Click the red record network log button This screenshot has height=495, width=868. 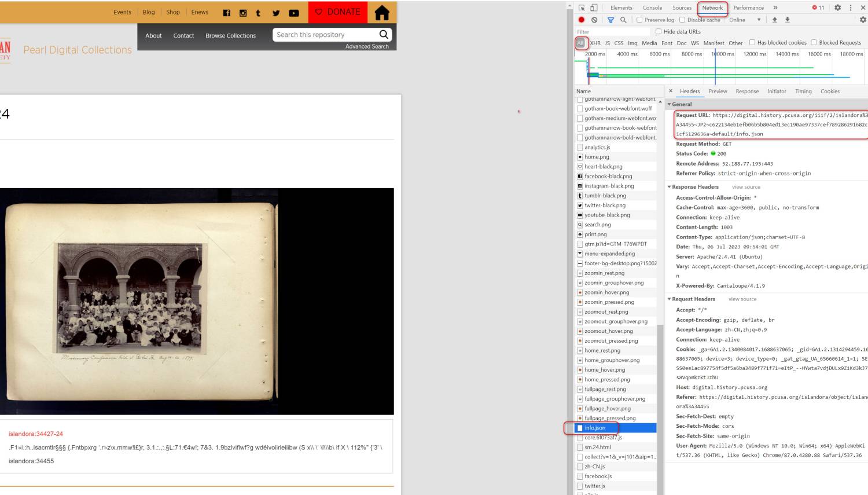(582, 20)
